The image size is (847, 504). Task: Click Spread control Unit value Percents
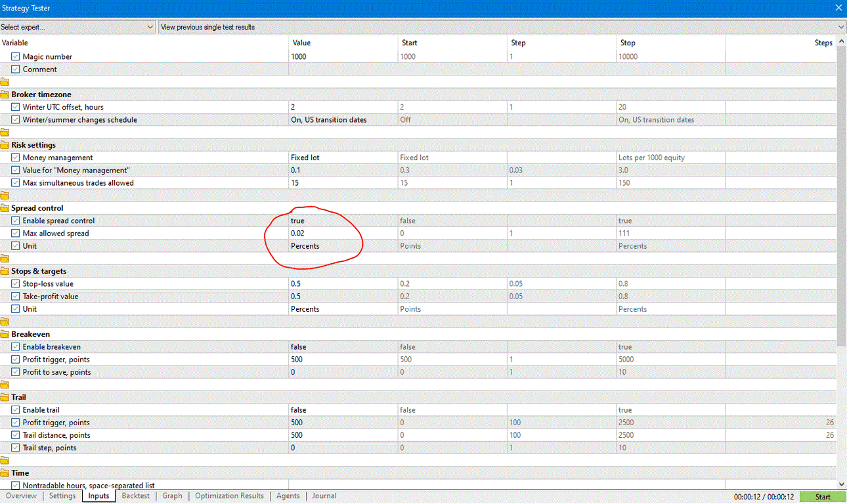point(343,245)
